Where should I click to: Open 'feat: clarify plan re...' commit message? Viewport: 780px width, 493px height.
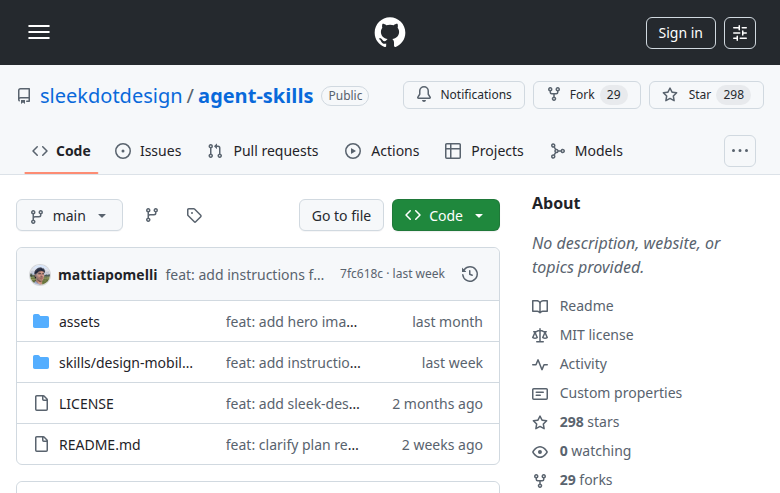[292, 445]
